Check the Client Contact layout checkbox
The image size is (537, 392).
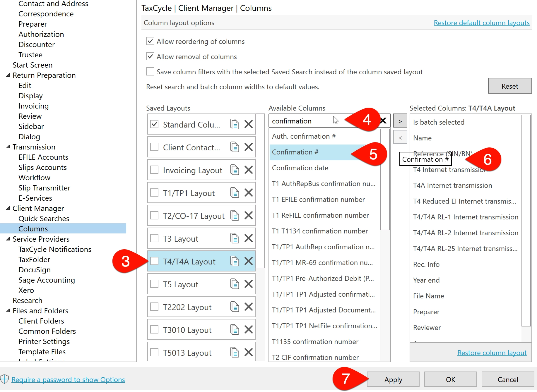click(x=154, y=147)
